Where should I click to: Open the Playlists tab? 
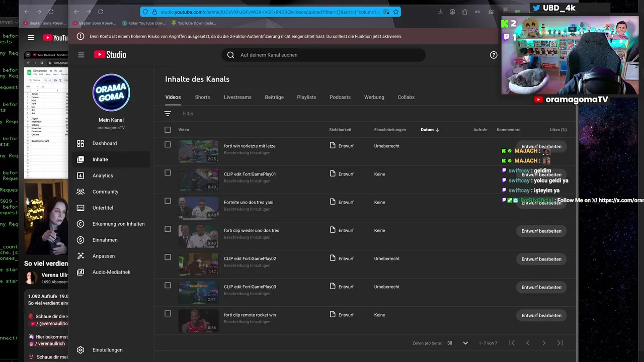[306, 97]
